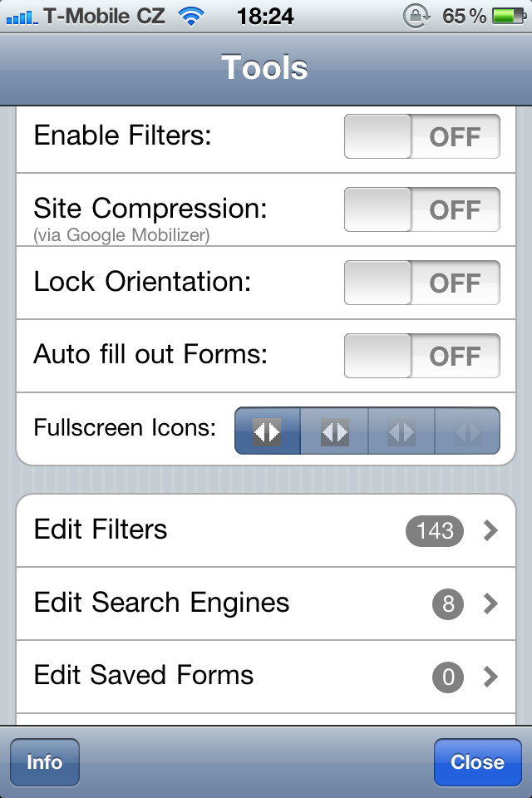532x798 pixels.
Task: Tap the chevron beside Edit Search Engines
Action: 490,603
